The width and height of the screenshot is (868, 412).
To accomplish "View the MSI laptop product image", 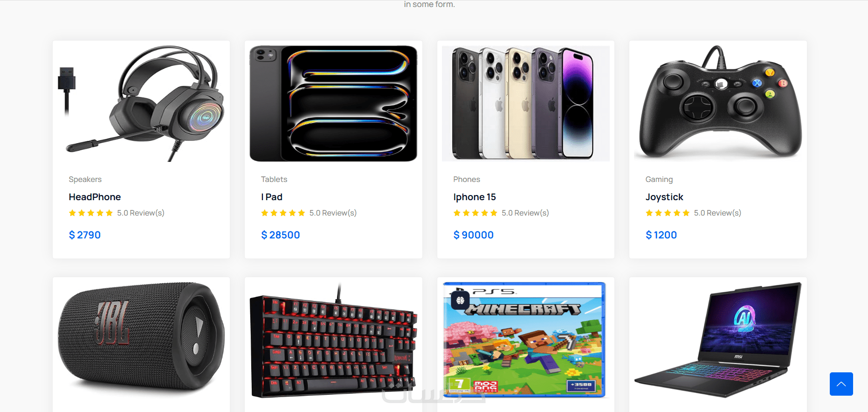I will coord(718,340).
